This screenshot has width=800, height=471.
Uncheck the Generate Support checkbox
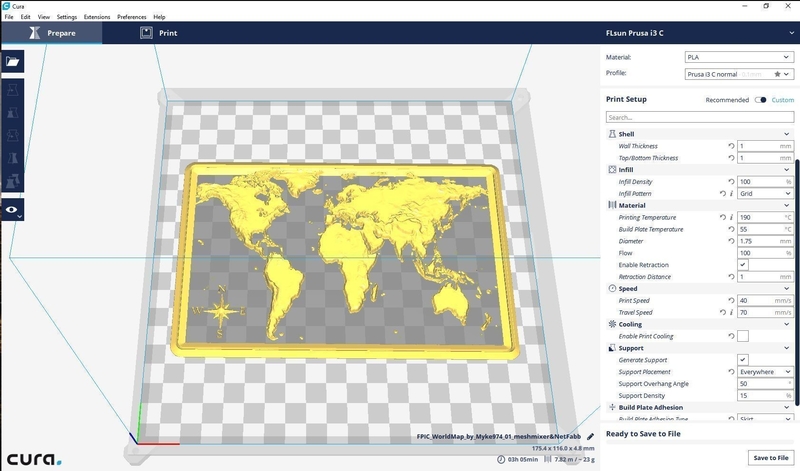click(x=743, y=359)
